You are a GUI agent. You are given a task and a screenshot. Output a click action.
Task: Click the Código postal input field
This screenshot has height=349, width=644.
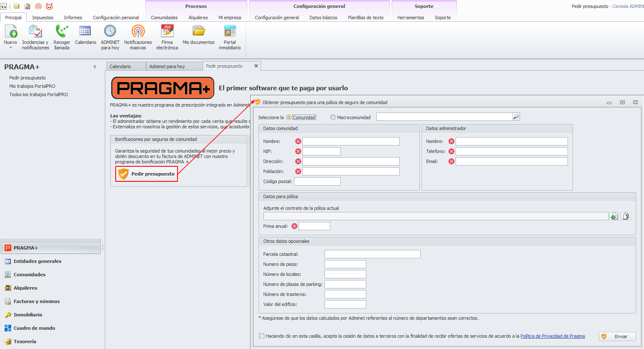[x=317, y=181]
